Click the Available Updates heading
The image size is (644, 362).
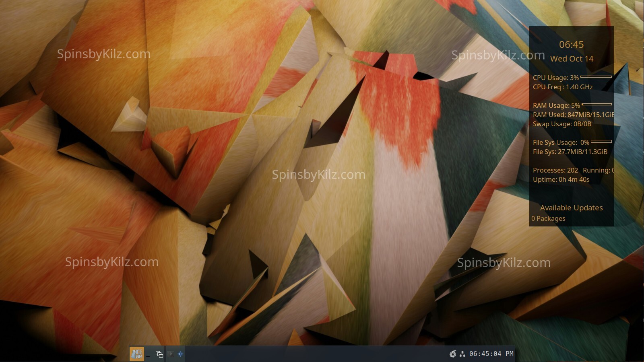click(x=571, y=208)
